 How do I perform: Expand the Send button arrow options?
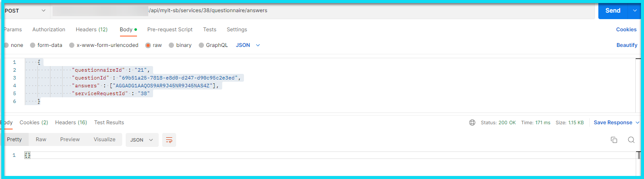coord(634,10)
